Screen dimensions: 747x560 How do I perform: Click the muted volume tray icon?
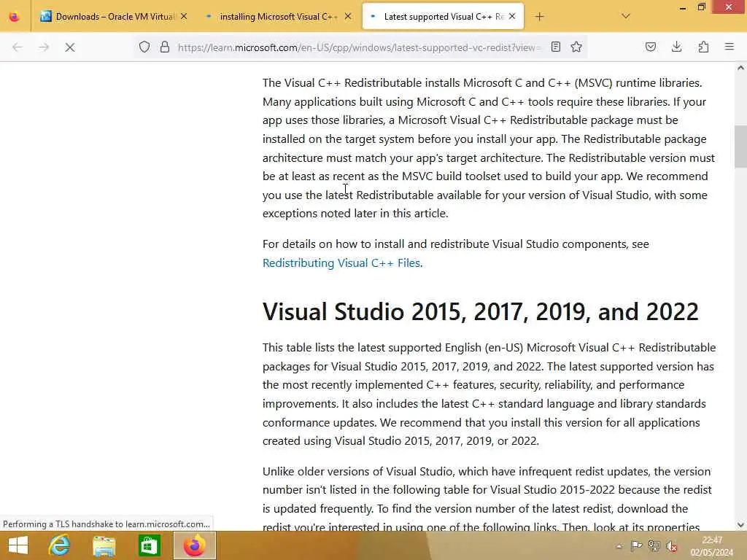[x=672, y=545]
